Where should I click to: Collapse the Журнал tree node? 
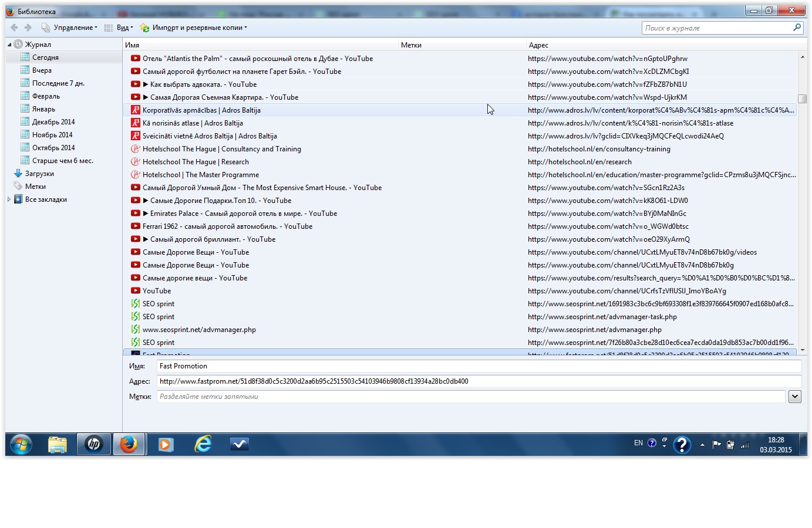tap(9, 45)
